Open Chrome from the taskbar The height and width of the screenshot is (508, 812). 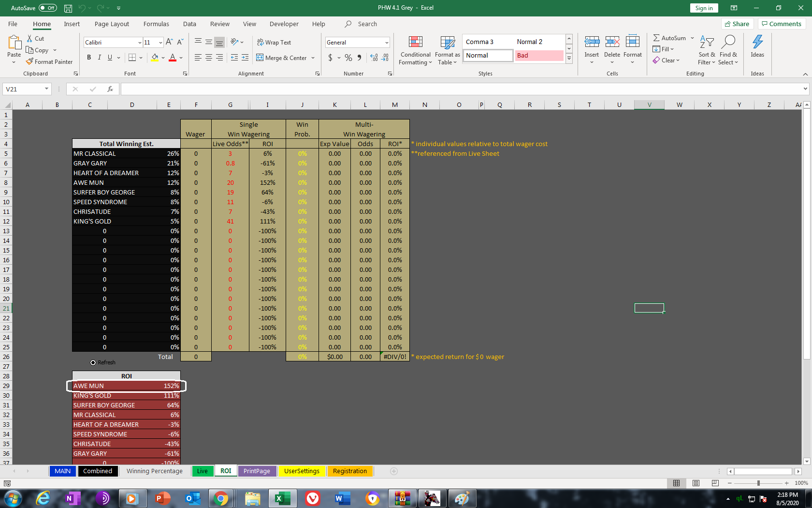(221, 498)
